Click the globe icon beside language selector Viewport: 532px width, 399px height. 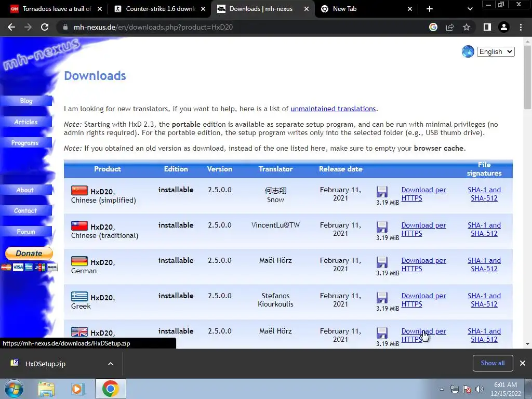click(x=468, y=51)
